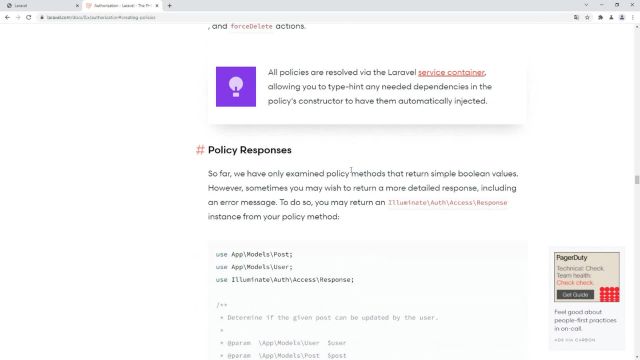
Task: Click the vertical scrollbar thumb
Action: tap(637, 180)
